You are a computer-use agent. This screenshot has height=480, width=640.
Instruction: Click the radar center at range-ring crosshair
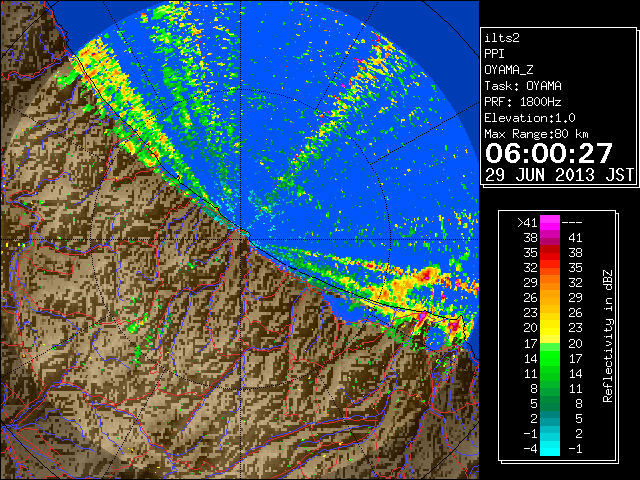[x=241, y=239]
